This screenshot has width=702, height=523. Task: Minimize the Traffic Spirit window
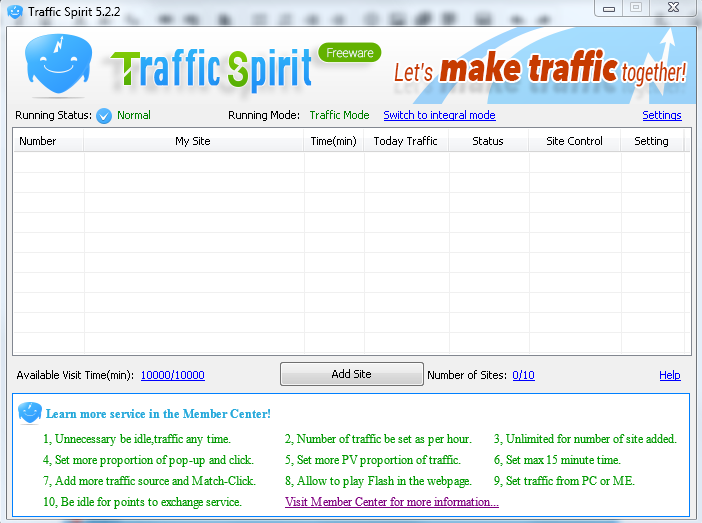pyautogui.click(x=609, y=8)
